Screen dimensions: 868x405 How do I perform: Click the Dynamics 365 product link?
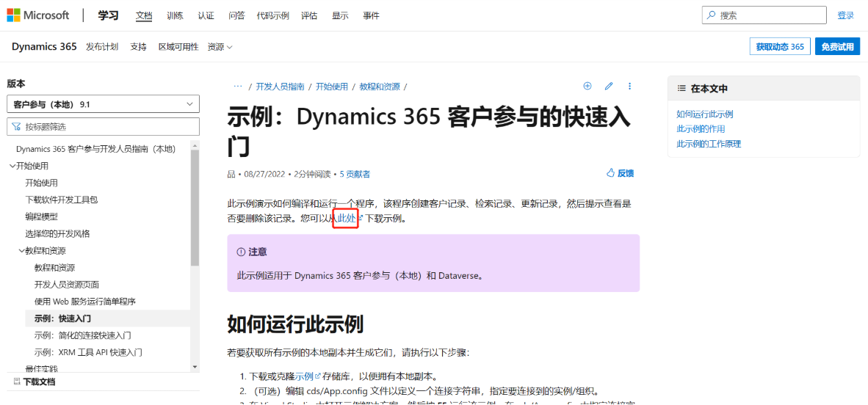click(x=44, y=47)
